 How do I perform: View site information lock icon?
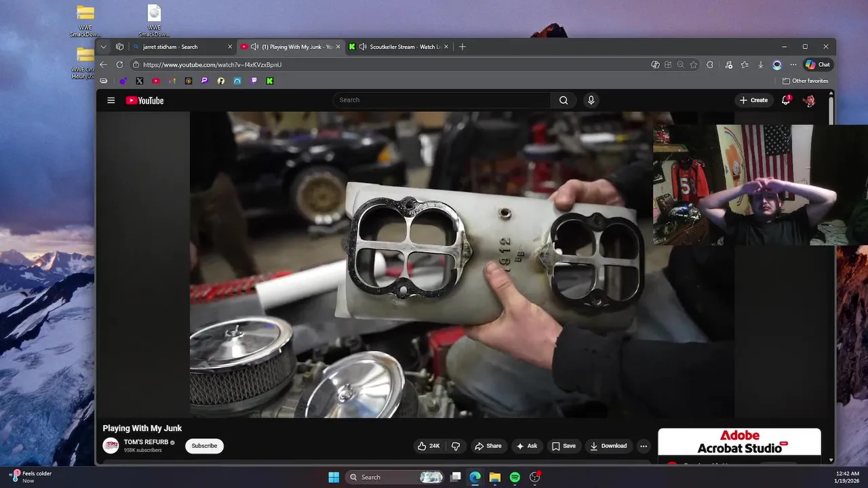[136, 64]
